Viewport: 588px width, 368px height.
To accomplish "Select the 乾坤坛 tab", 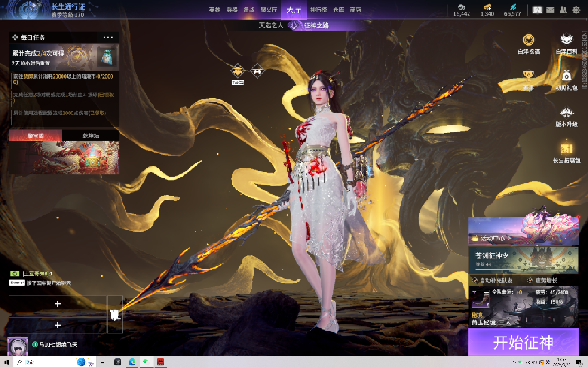I will (91, 136).
